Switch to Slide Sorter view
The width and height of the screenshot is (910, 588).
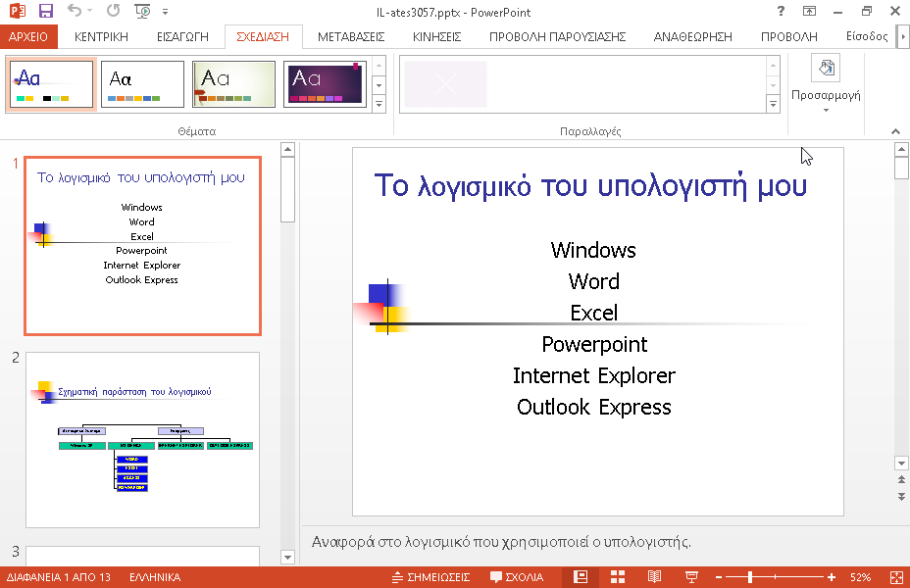click(x=618, y=577)
